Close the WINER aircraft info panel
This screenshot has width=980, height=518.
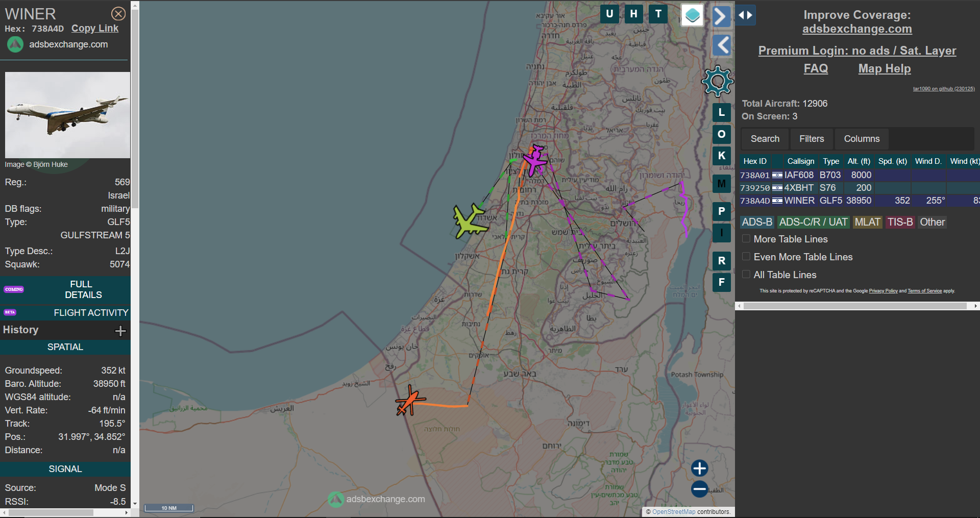pos(118,14)
